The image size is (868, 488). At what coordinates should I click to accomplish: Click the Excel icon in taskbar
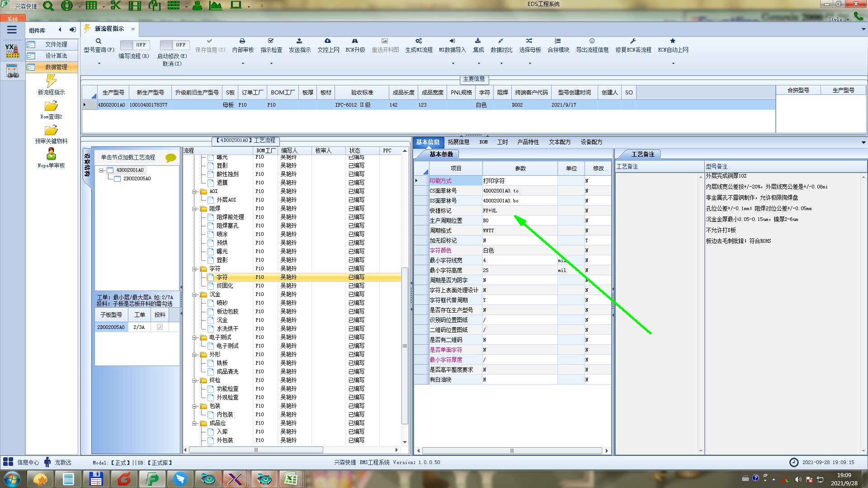290,479
